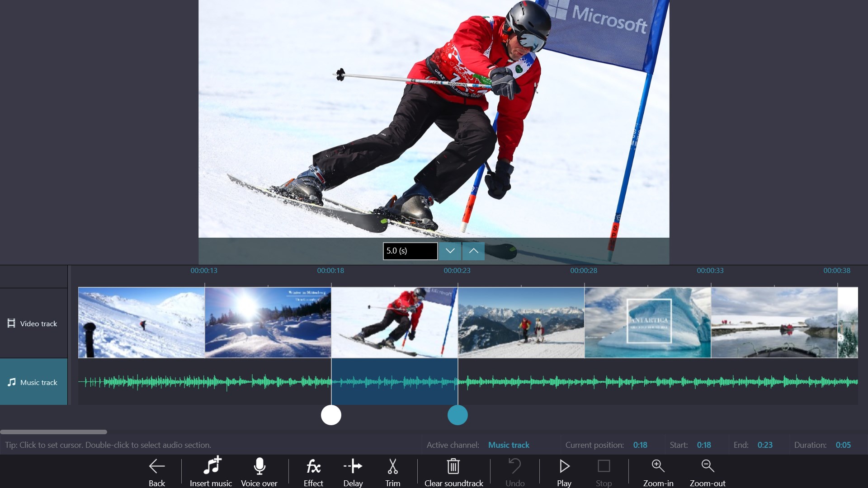
Task: Open the Voice over recorder
Action: click(x=259, y=471)
